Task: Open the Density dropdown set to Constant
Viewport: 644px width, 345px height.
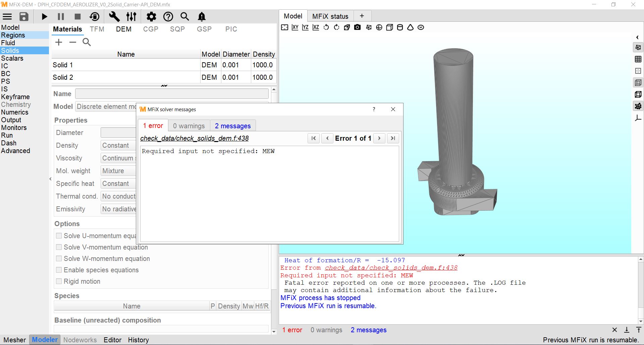Action: 118,145
